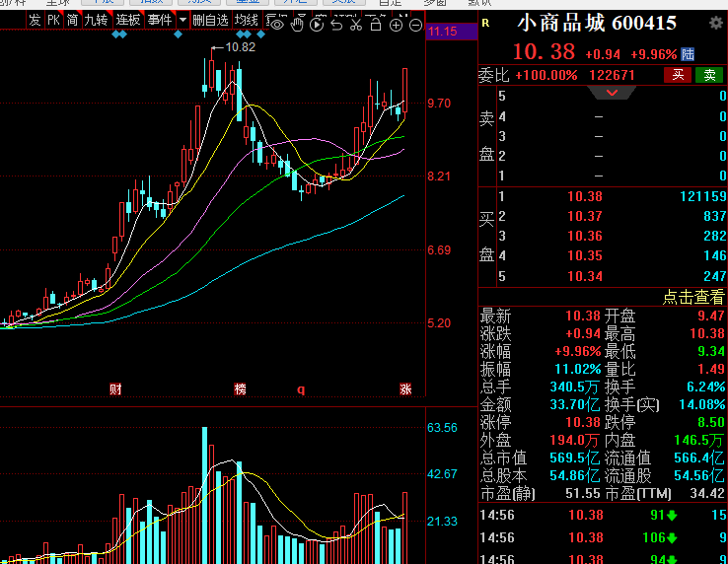Screen dimensions: 728x564
Task: Click the 10.82 high price label
Action: (x=240, y=47)
